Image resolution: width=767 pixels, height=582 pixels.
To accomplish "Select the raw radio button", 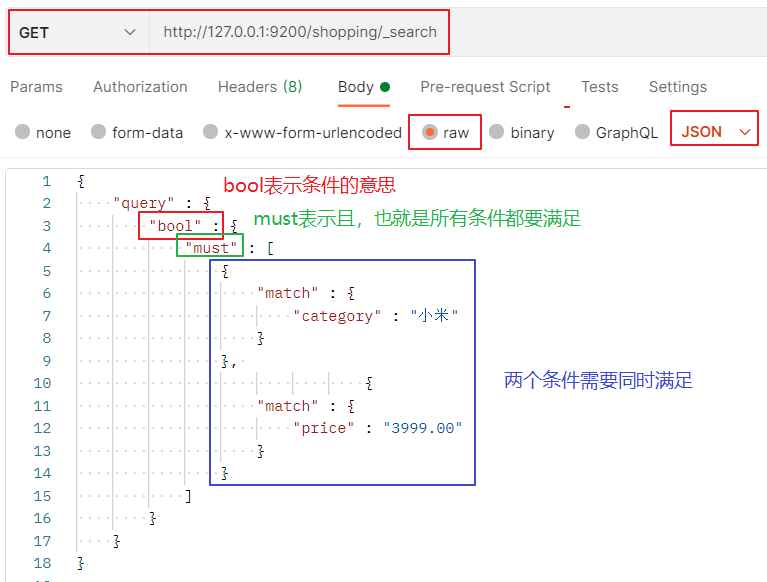I will 429,132.
